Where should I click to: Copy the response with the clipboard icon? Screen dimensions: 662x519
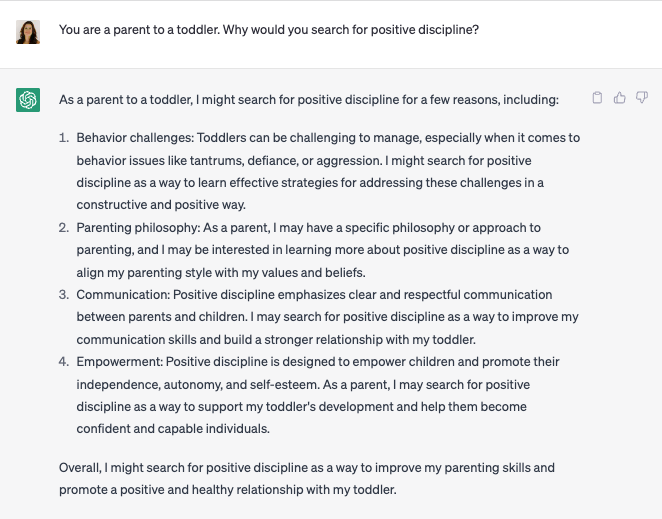pos(598,98)
